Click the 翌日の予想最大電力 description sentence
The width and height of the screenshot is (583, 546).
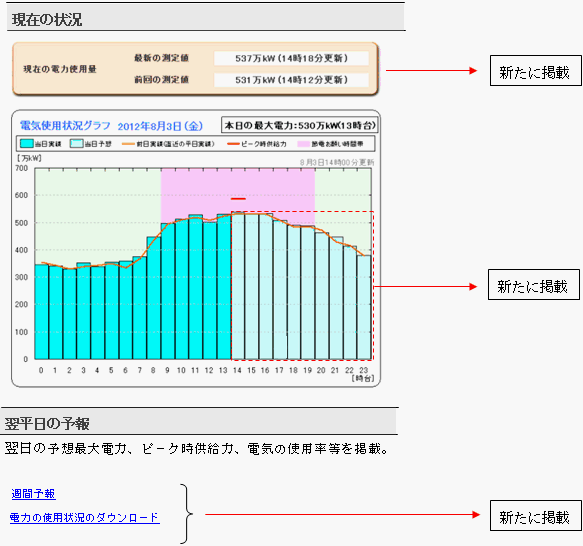point(196,449)
